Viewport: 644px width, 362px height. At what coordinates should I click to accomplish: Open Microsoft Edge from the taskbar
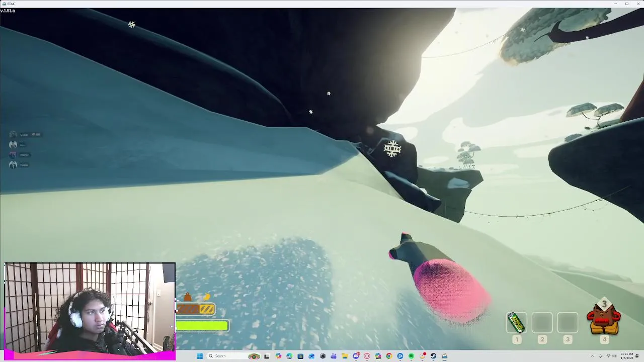point(289,356)
